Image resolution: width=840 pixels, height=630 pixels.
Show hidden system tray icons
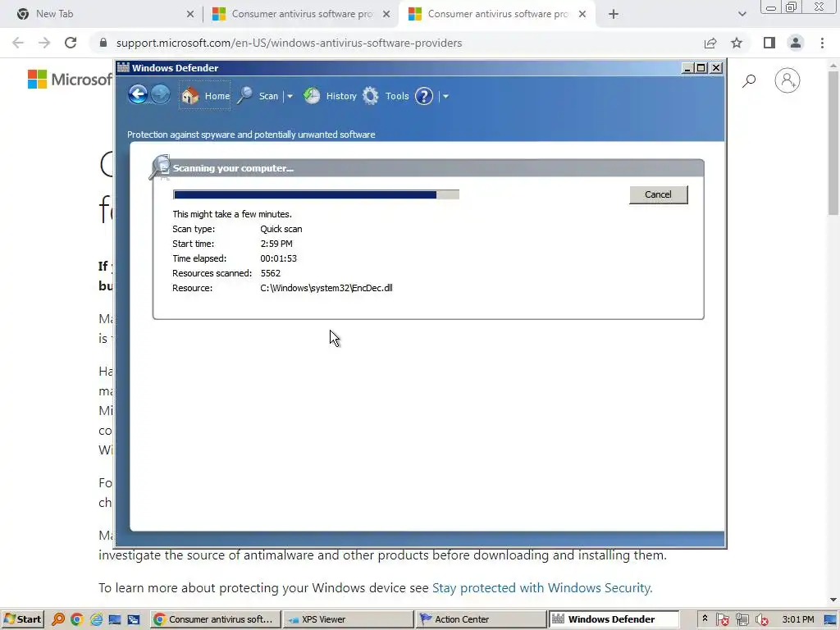pyautogui.click(x=705, y=619)
